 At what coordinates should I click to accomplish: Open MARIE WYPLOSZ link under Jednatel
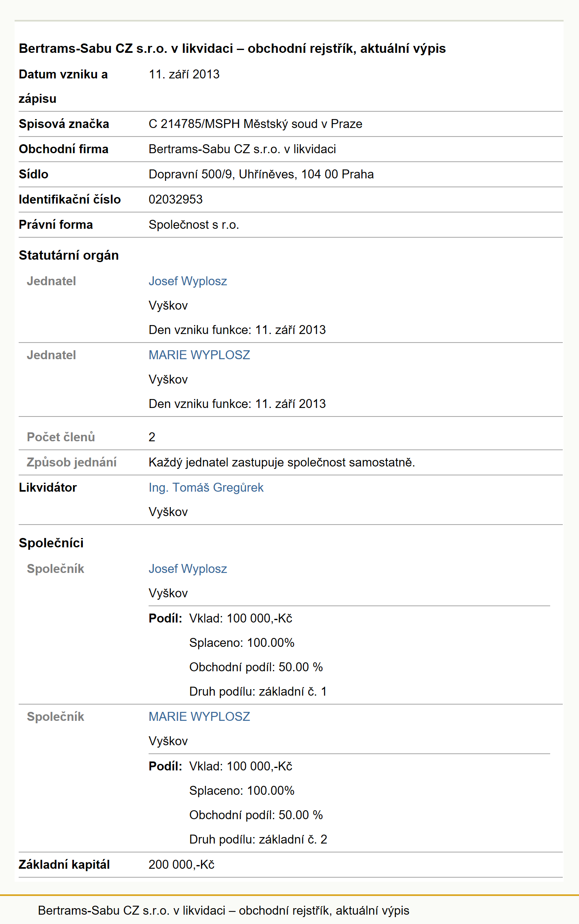[199, 355]
